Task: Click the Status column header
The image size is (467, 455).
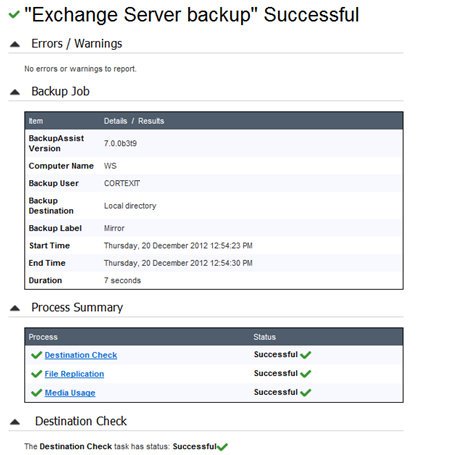Action: coord(264,337)
